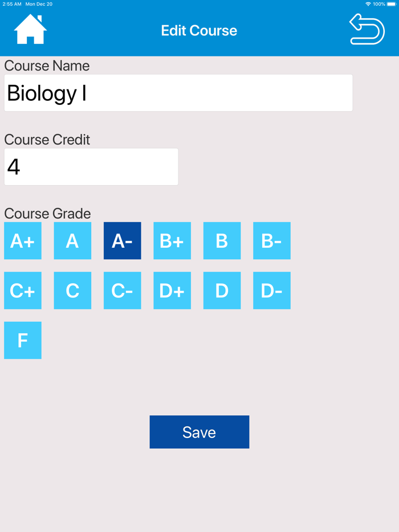The width and height of the screenshot is (399, 532).
Task: Choose the C+ grade
Action: 22,290
